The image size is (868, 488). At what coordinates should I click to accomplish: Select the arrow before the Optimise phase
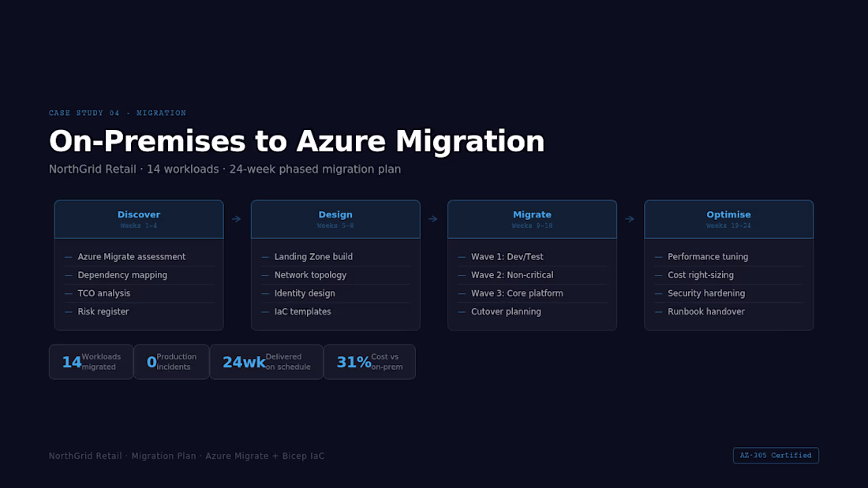629,219
